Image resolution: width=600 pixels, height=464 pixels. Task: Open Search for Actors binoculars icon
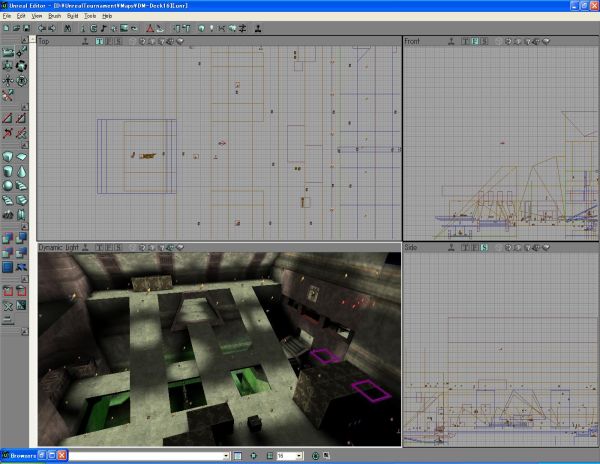pyautogui.click(x=67, y=28)
